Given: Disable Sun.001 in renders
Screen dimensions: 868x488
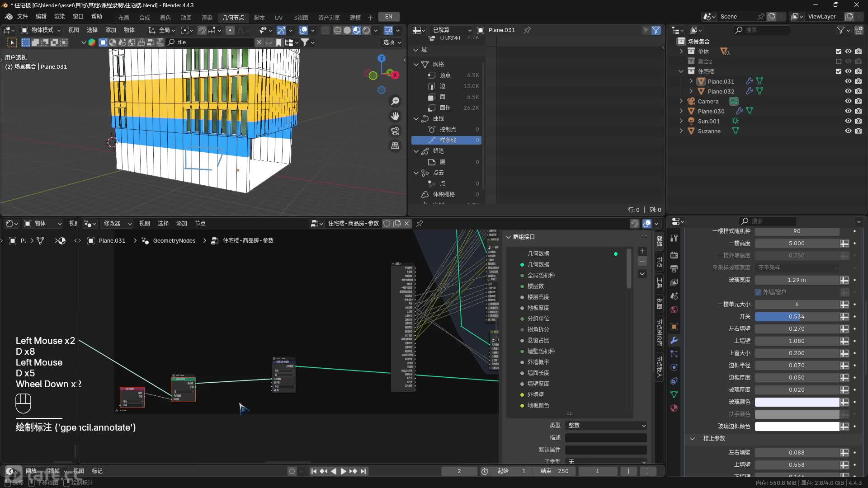Looking at the screenshot, I should pyautogui.click(x=858, y=121).
